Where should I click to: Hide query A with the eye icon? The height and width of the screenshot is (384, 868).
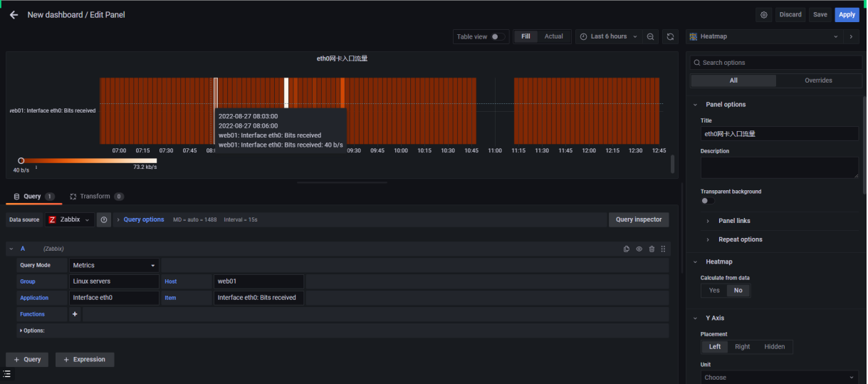coord(639,249)
